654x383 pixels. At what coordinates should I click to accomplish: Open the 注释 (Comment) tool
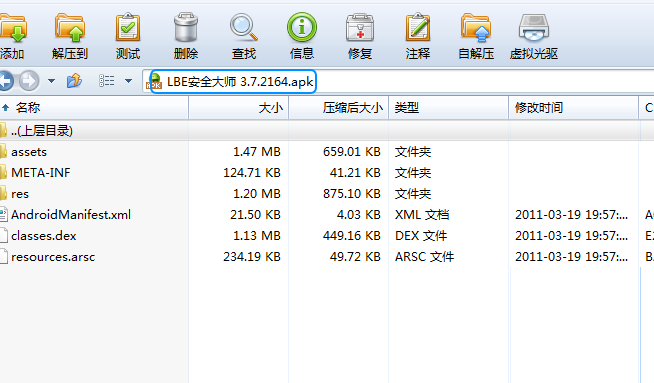tap(418, 28)
